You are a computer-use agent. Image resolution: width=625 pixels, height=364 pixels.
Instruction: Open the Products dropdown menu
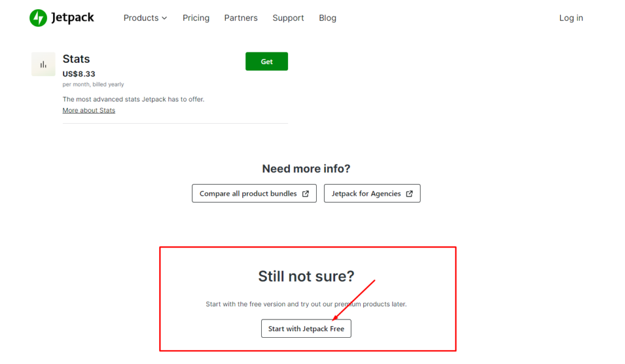145,18
